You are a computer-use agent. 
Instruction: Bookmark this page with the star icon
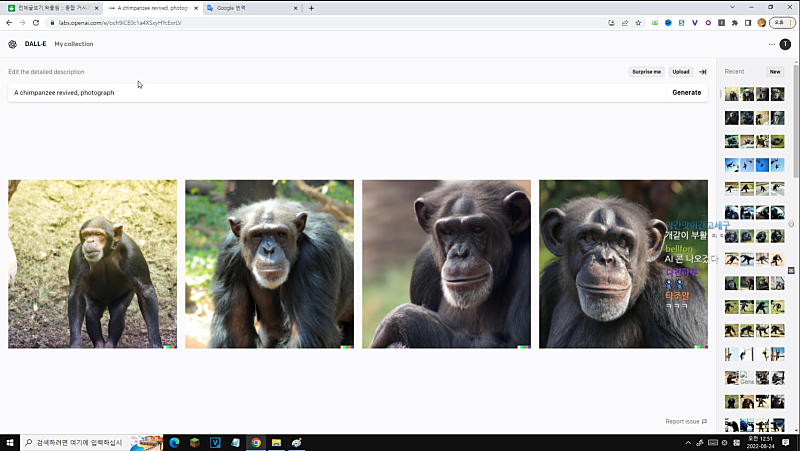pos(638,22)
